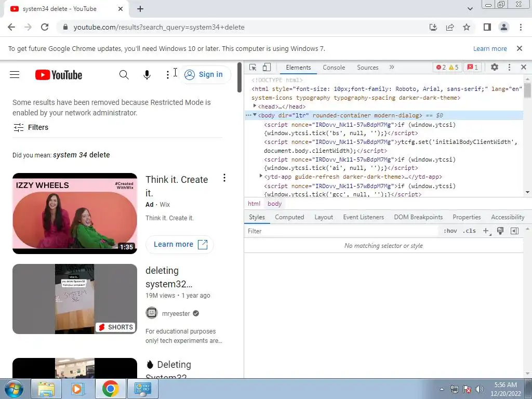
Task: Toggle the .cls element classes button
Action: [x=469, y=231]
